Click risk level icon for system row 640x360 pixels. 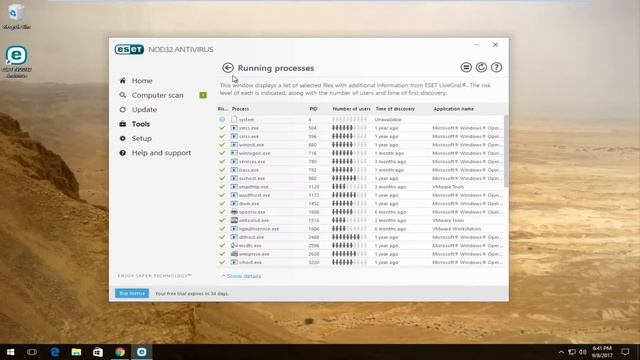(222, 119)
